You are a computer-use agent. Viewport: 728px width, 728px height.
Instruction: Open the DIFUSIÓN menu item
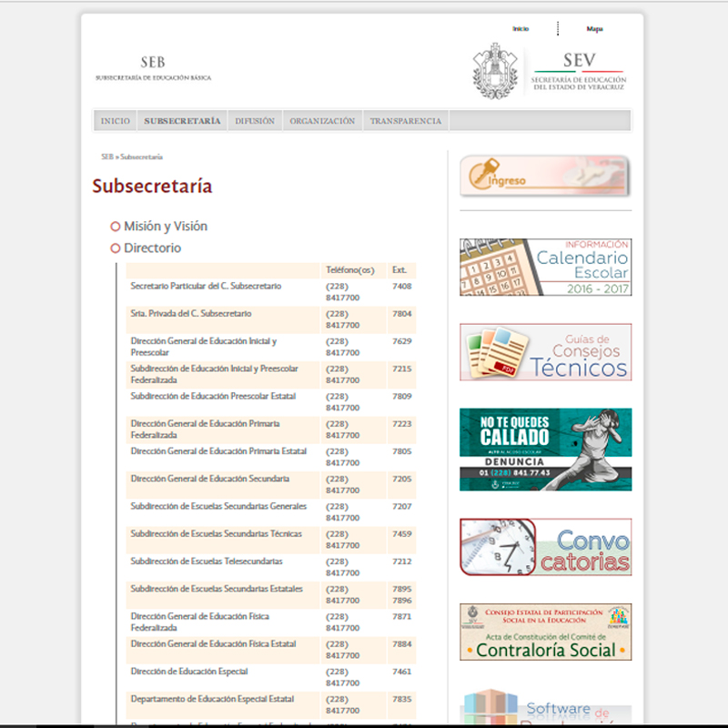255,121
